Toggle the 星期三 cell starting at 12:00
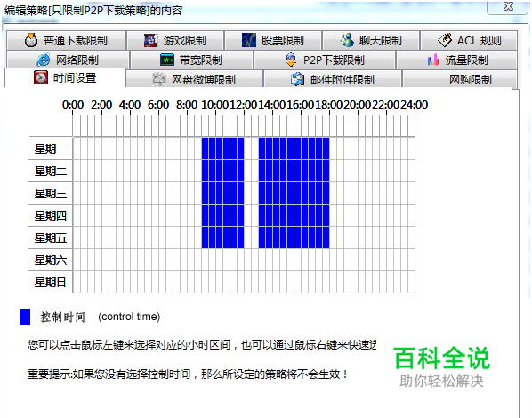The image size is (532, 418). (248, 193)
